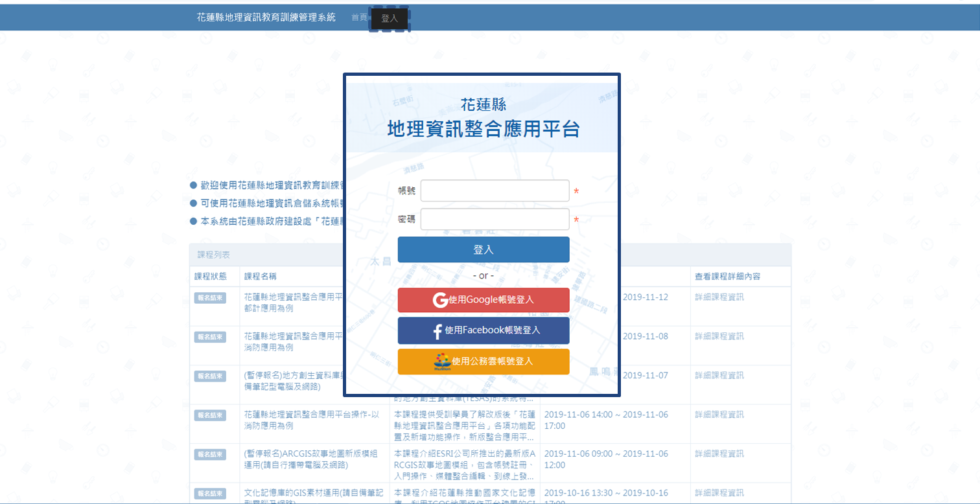Open the 文化記憶庫的GIS素材運用 course link

point(311,494)
